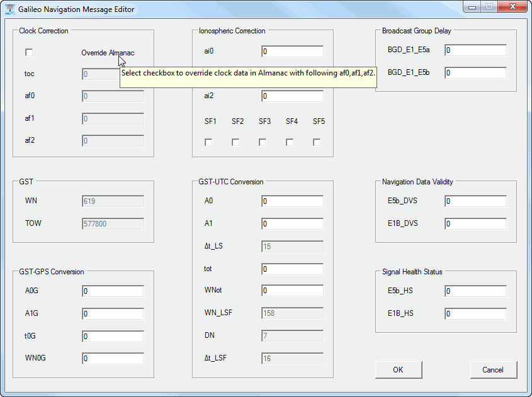This screenshot has height=397, width=532.
Task: Tick the SF4 checkbox
Action: 290,142
